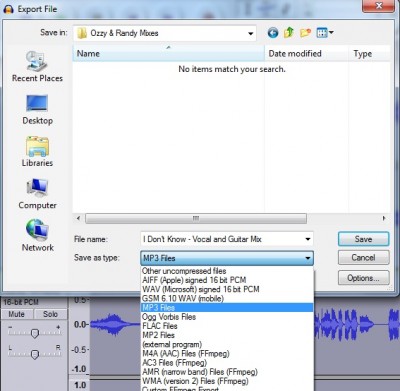Expand the Save in folder dropdown
The height and width of the screenshot is (391, 400).
pos(250,33)
